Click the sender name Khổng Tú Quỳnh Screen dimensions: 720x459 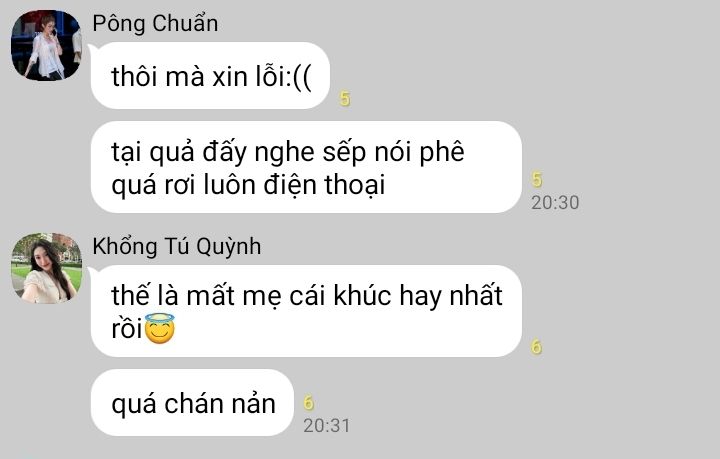[177, 246]
